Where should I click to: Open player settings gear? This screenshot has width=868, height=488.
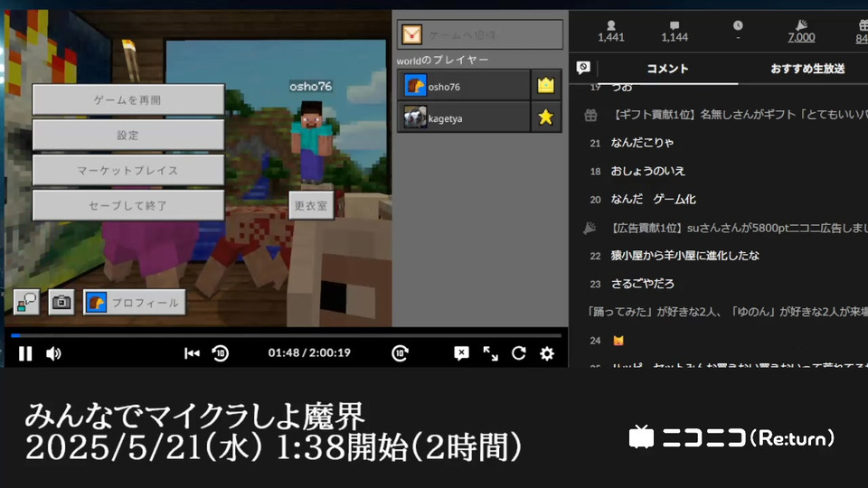(547, 353)
